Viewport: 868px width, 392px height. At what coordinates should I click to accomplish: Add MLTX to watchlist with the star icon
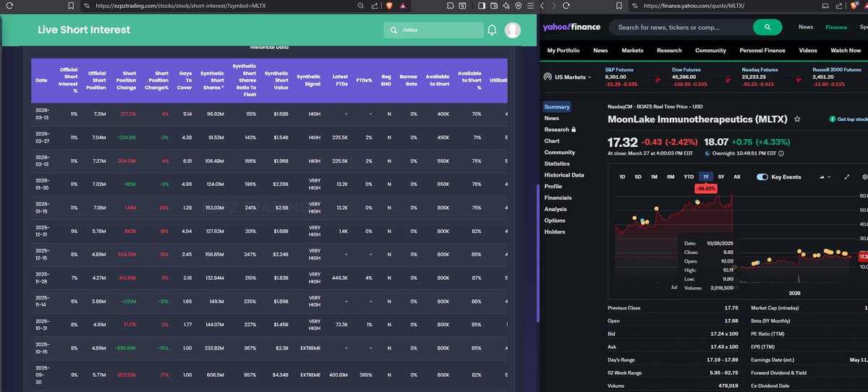coord(797,119)
